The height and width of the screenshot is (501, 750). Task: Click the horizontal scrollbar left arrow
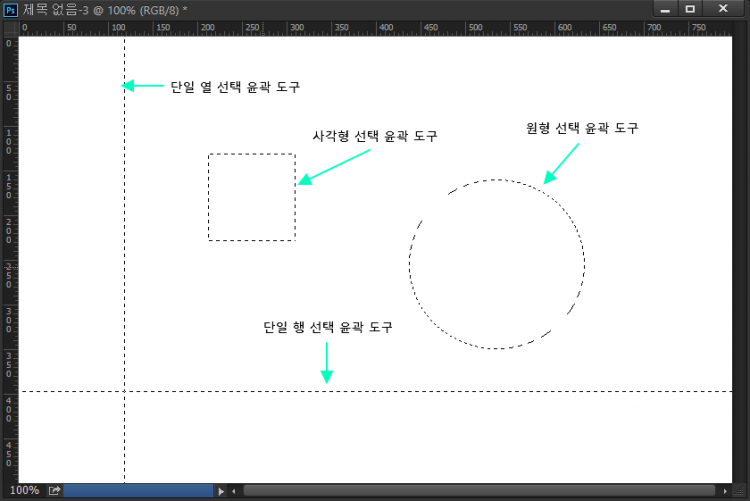(234, 491)
